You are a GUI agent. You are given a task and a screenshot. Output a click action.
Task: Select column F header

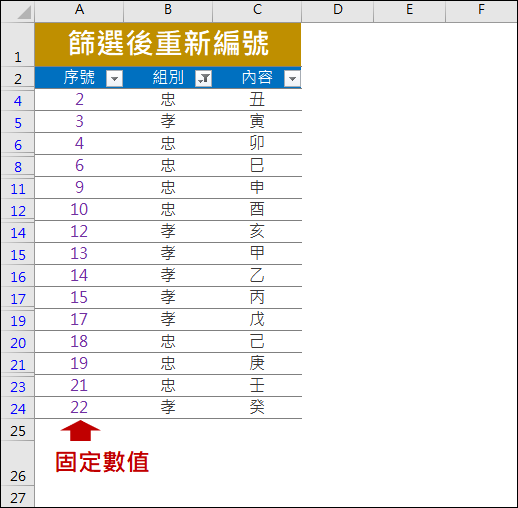[481, 10]
